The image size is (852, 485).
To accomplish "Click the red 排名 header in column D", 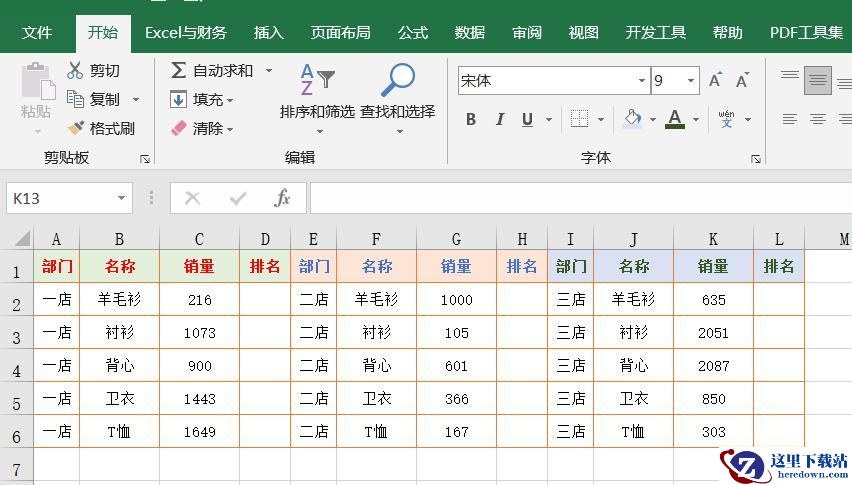I will [x=265, y=266].
